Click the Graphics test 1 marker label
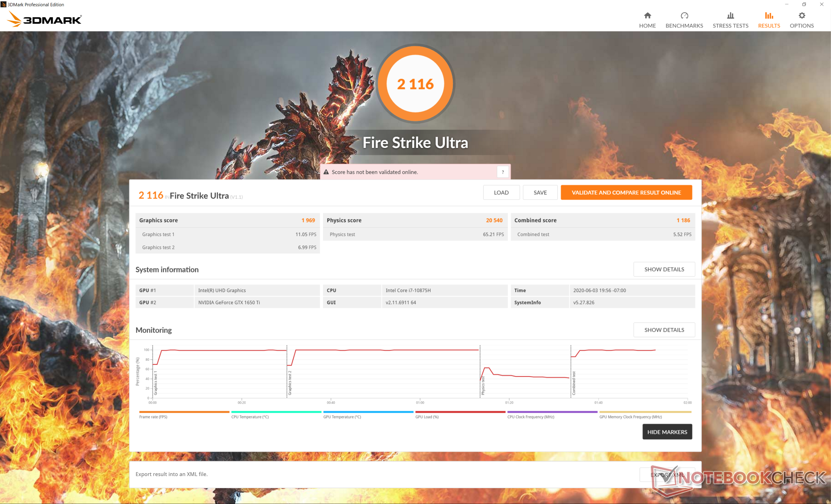Screen dimensions: 831x504 [156, 384]
